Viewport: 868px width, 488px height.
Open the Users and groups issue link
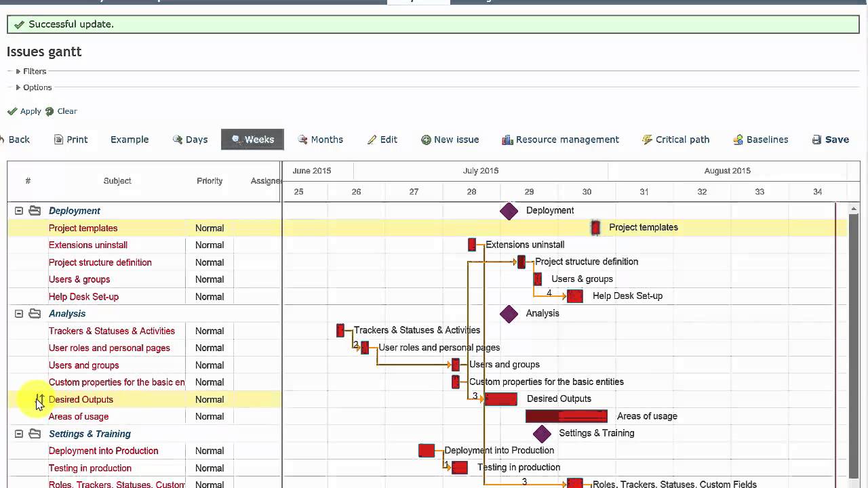point(84,365)
